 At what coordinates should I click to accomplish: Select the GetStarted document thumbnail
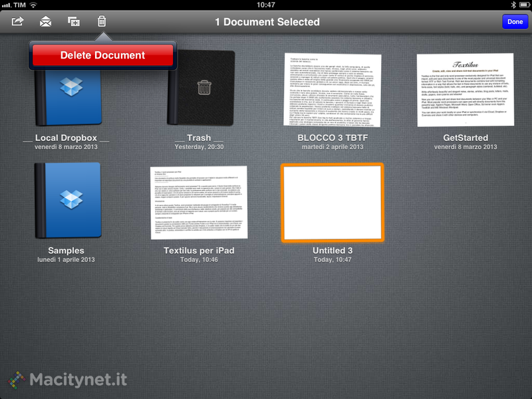click(x=465, y=90)
